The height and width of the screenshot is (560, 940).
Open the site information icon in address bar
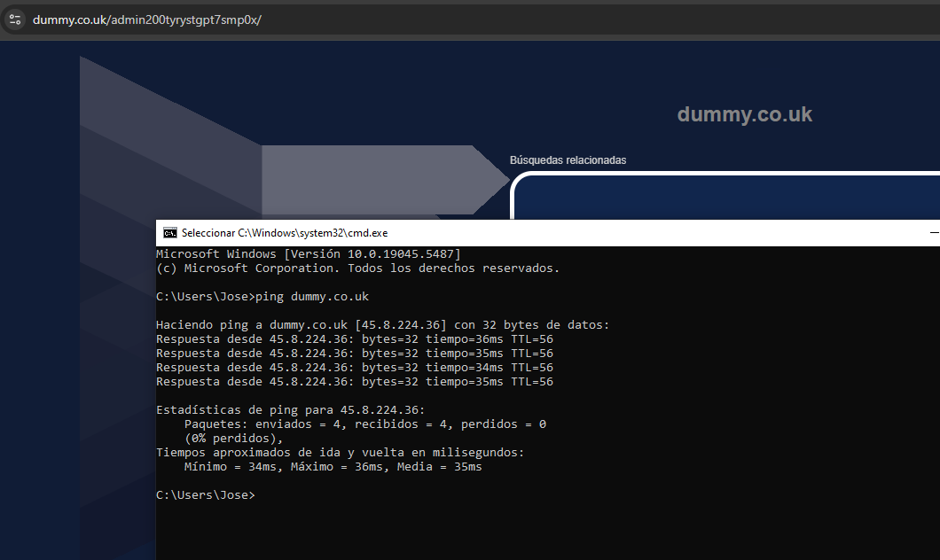(x=15, y=19)
